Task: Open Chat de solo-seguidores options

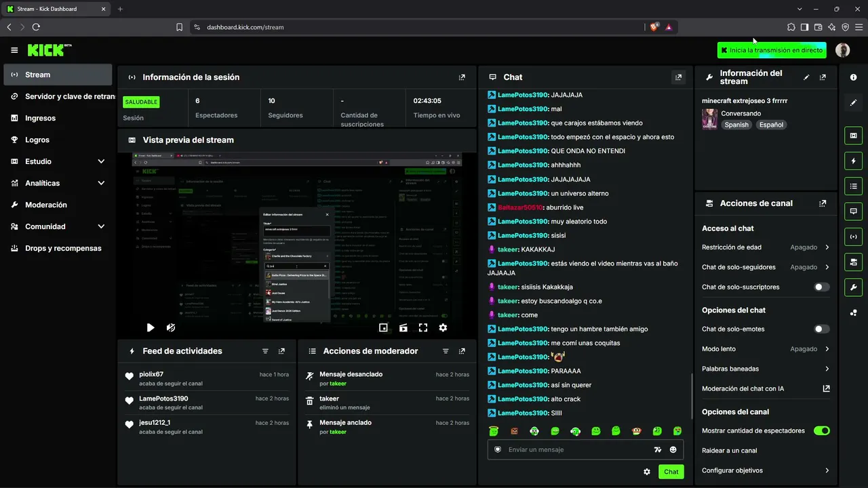Action: [766, 267]
